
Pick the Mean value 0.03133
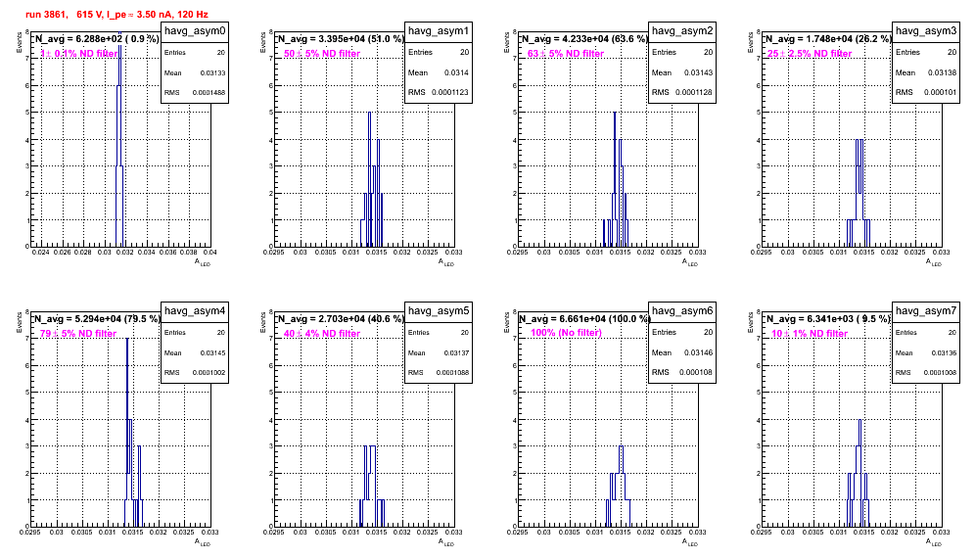[212, 72]
